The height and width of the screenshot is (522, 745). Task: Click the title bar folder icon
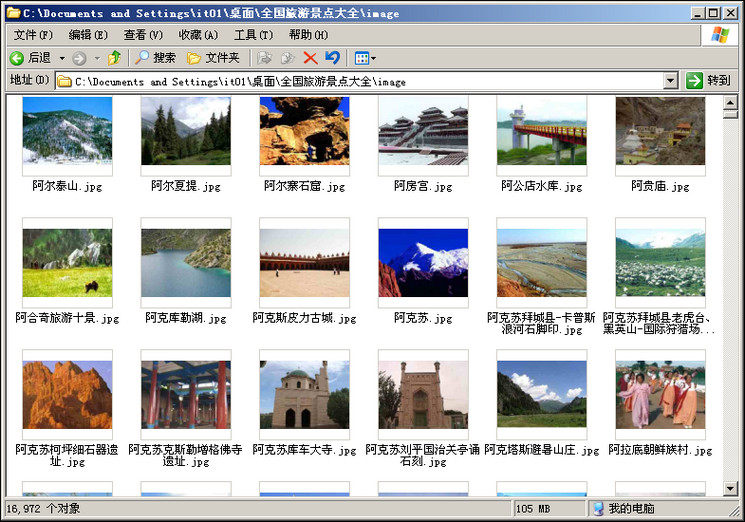[x=13, y=13]
